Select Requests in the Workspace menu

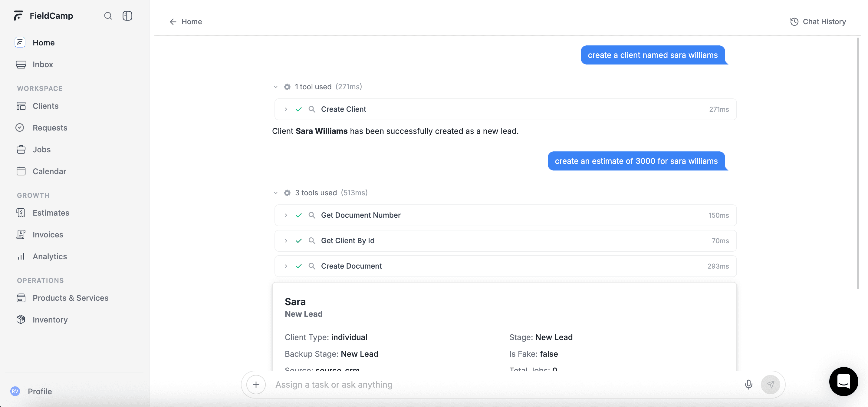pyautogui.click(x=50, y=127)
